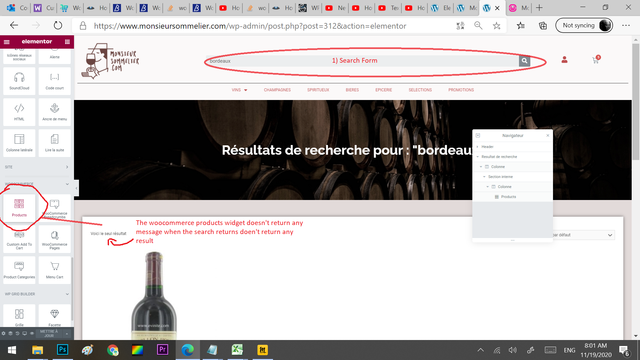Screen dimensions: 640x360
Task: Open CHAMPAGNES menu item
Action: point(277,90)
